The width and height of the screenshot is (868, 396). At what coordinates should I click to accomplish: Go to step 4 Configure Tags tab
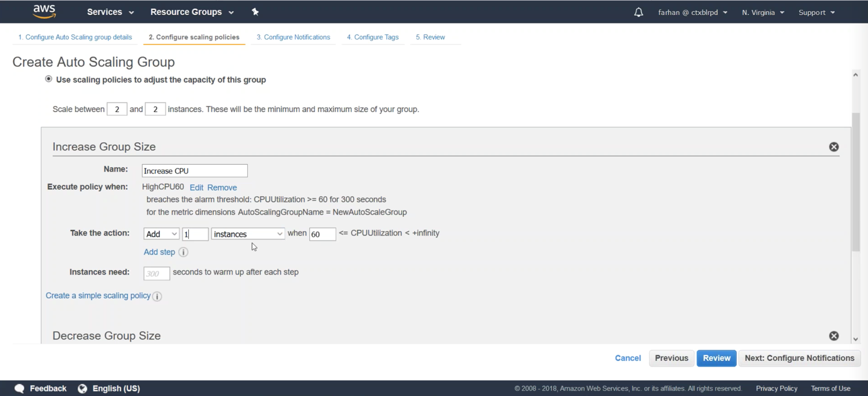(x=373, y=37)
